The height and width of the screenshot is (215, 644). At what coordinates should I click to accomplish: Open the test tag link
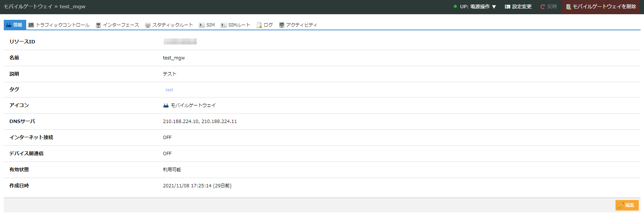coord(169,90)
